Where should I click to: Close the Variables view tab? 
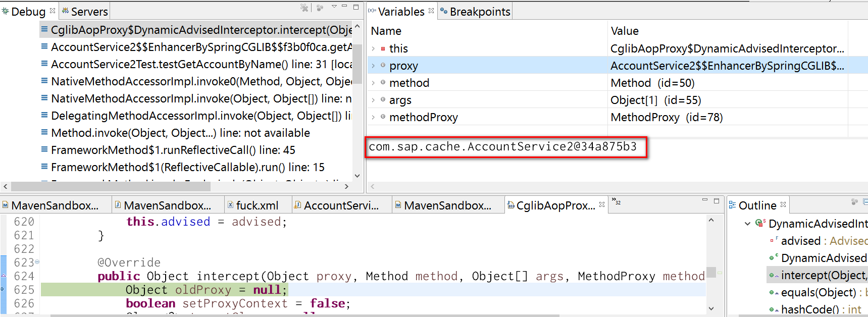431,10
